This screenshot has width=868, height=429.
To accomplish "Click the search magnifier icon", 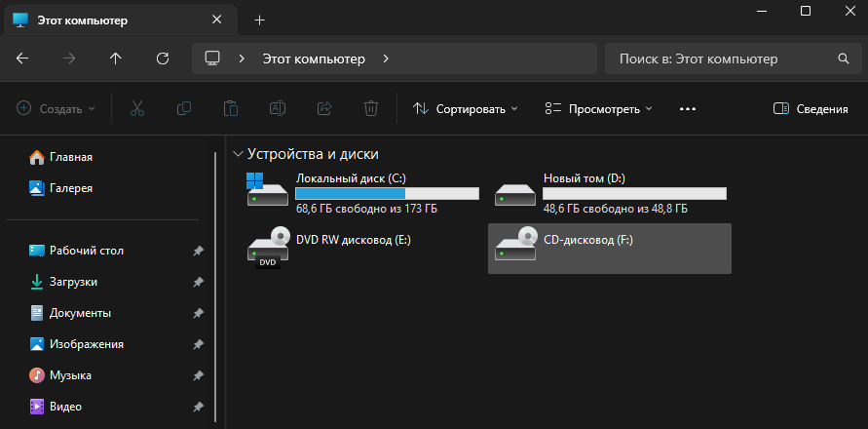I will tap(843, 58).
